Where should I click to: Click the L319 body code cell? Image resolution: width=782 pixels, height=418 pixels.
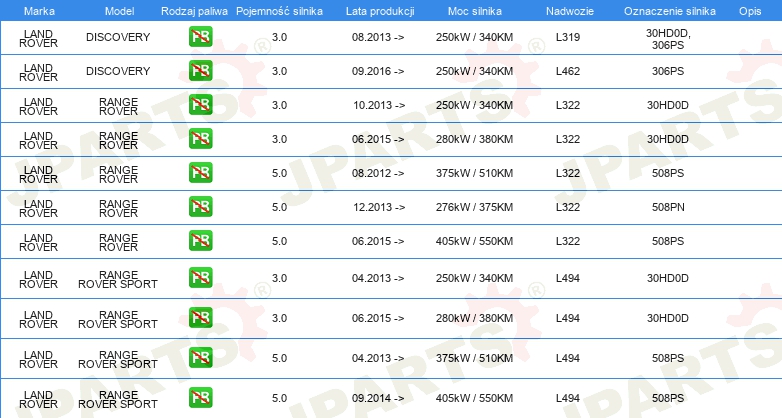[x=568, y=37]
